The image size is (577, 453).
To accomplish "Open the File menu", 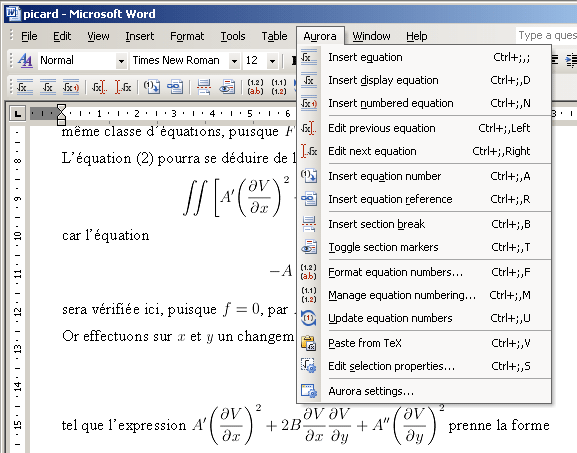I will pos(29,36).
